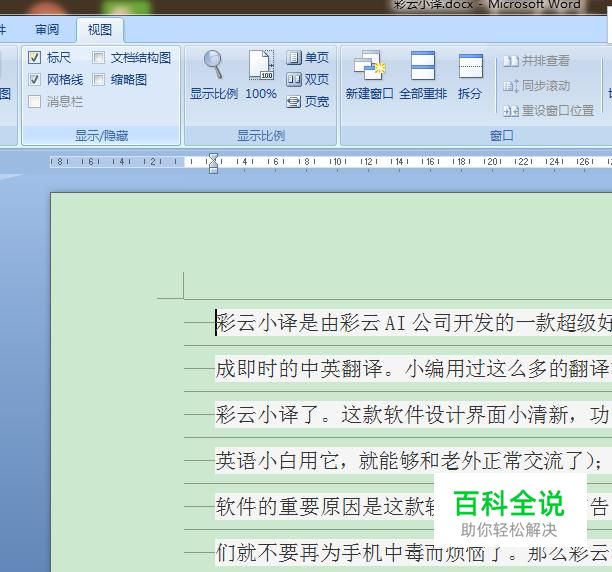Click the line starting 英语小白用它
Viewport: 612px width, 572px height.
[413, 460]
